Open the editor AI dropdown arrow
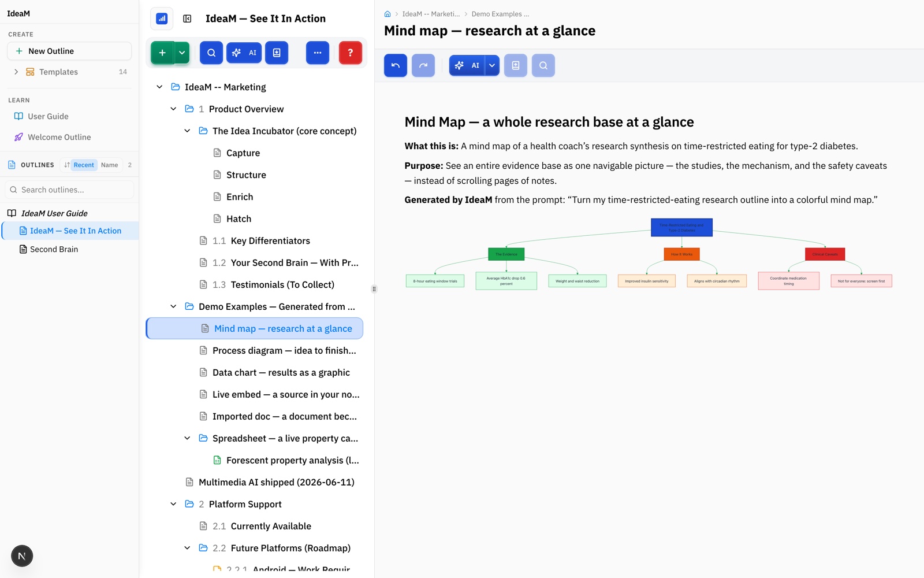Screen dimensions: 924x578 pyautogui.click(x=492, y=65)
